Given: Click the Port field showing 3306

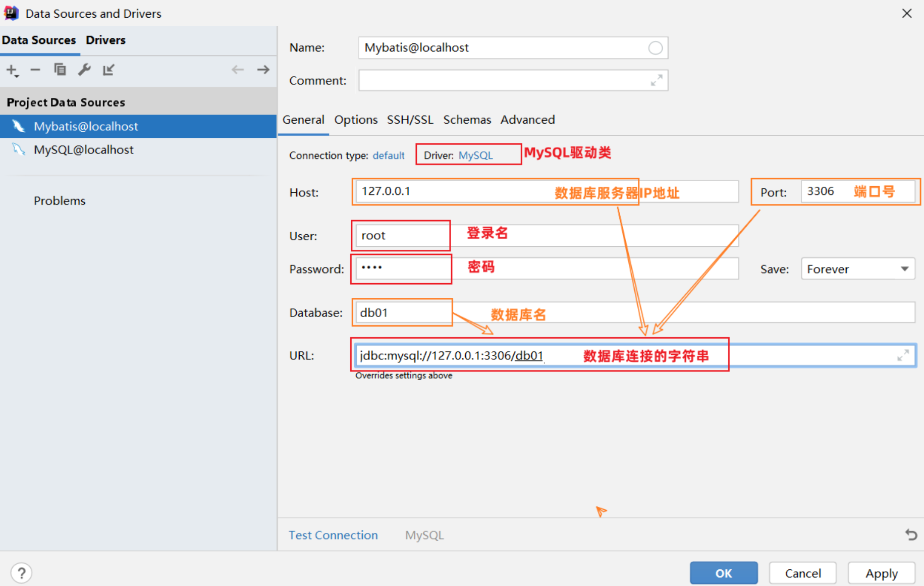Looking at the screenshot, I should (x=858, y=191).
